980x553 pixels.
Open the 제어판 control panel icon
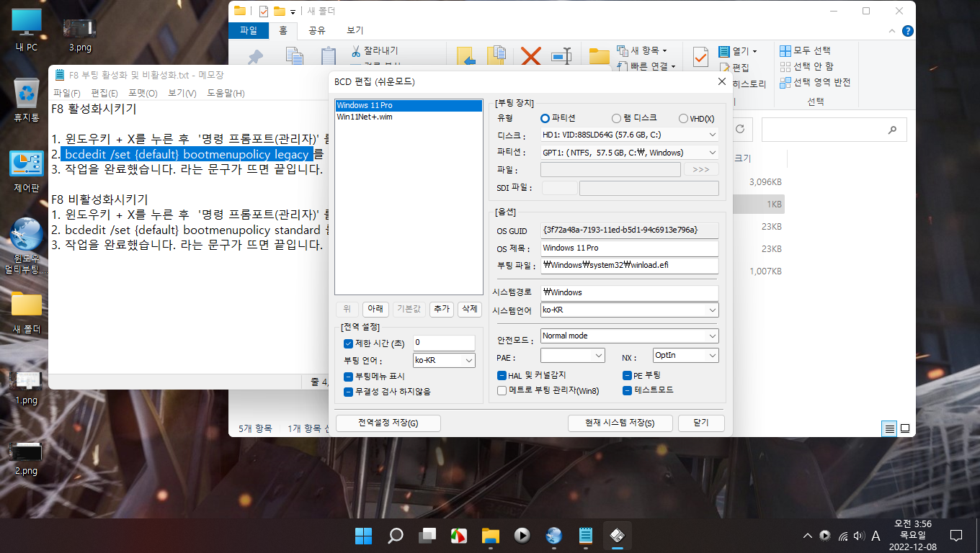coord(27,171)
